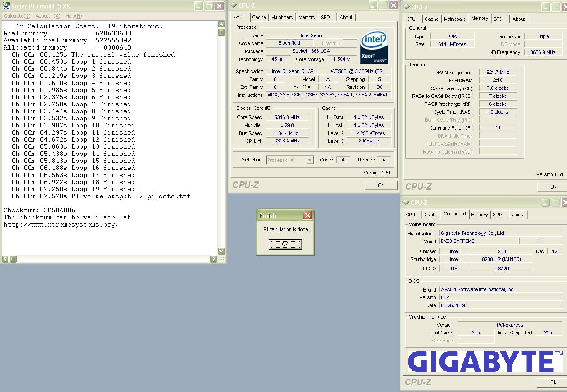
Task: Click the Super PI title bar icon
Action: tap(6, 6)
